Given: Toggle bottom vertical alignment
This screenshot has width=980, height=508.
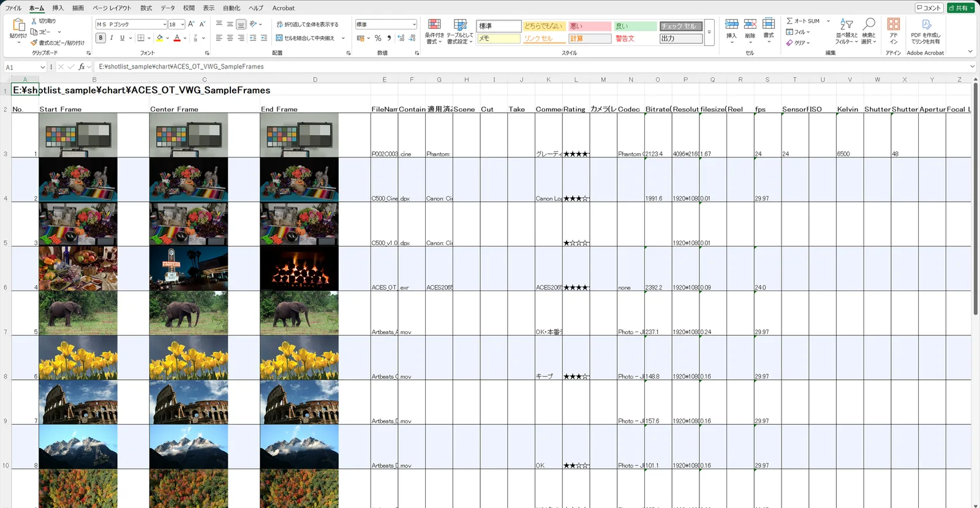Looking at the screenshot, I should 241,25.
